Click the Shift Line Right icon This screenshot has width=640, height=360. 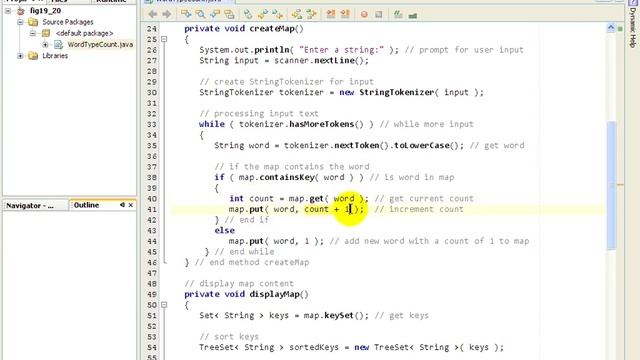click(345, 15)
